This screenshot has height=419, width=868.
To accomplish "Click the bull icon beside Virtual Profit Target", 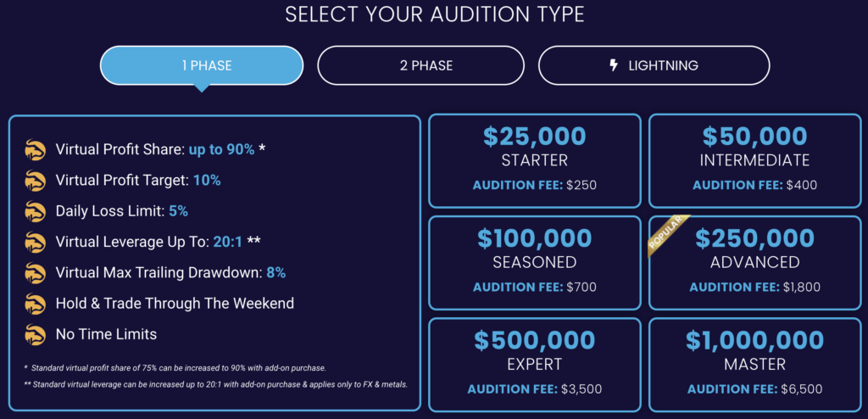I will pyautogui.click(x=35, y=181).
